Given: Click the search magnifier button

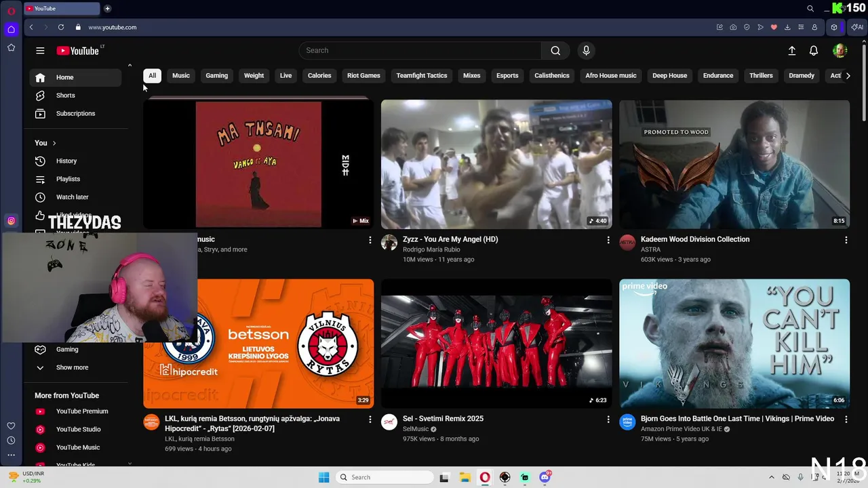Looking at the screenshot, I should click(x=555, y=50).
